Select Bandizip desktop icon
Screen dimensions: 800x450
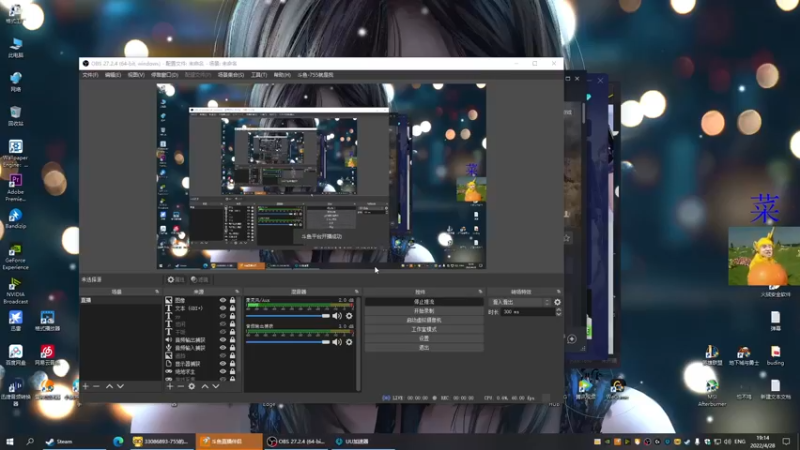click(x=15, y=219)
